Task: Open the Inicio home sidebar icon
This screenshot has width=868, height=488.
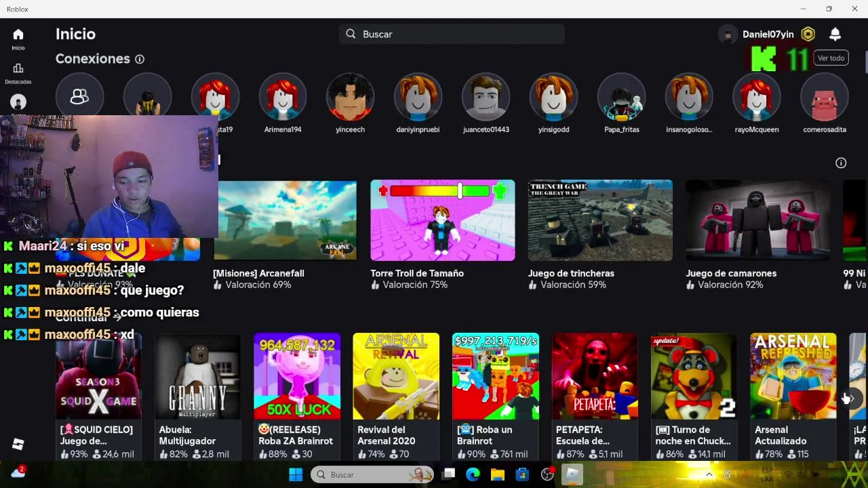Action: pyautogui.click(x=18, y=35)
